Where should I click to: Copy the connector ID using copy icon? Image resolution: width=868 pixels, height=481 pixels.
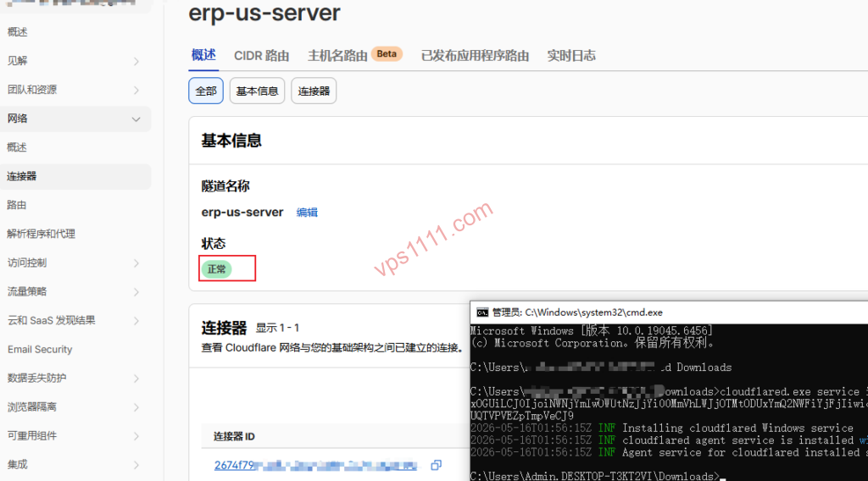[x=437, y=465]
